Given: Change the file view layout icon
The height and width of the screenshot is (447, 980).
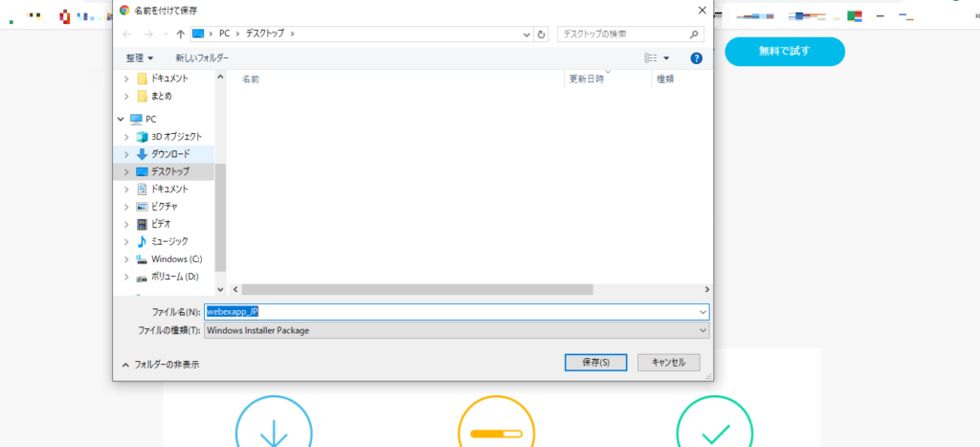Looking at the screenshot, I should 651,58.
